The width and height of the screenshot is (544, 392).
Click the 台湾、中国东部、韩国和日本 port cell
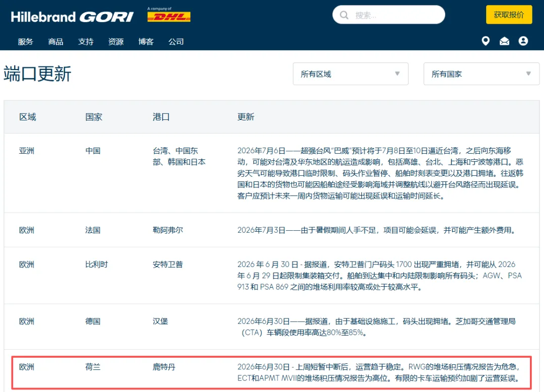pyautogui.click(x=179, y=157)
